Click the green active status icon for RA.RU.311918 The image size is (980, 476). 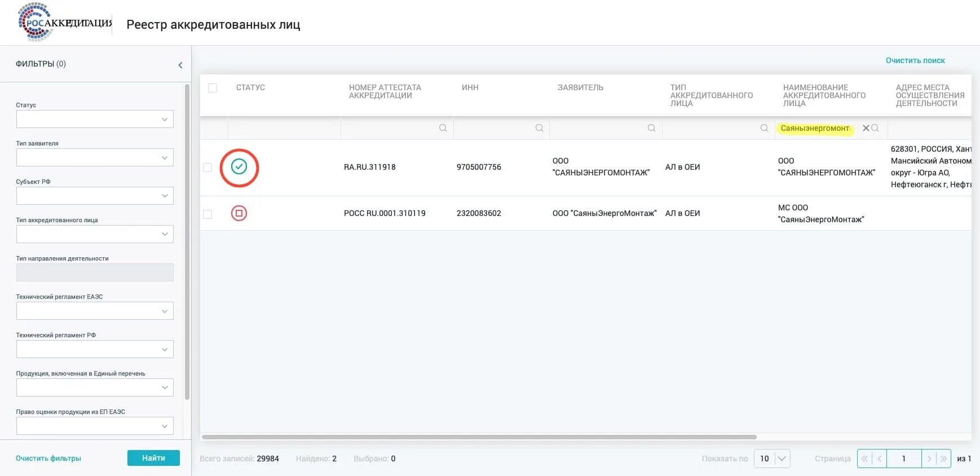pos(239,166)
